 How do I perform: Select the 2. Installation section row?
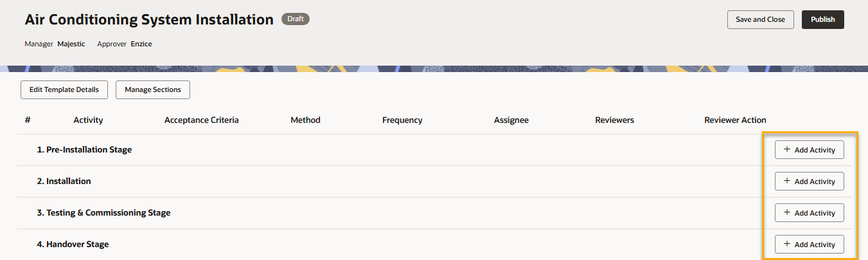click(64, 181)
